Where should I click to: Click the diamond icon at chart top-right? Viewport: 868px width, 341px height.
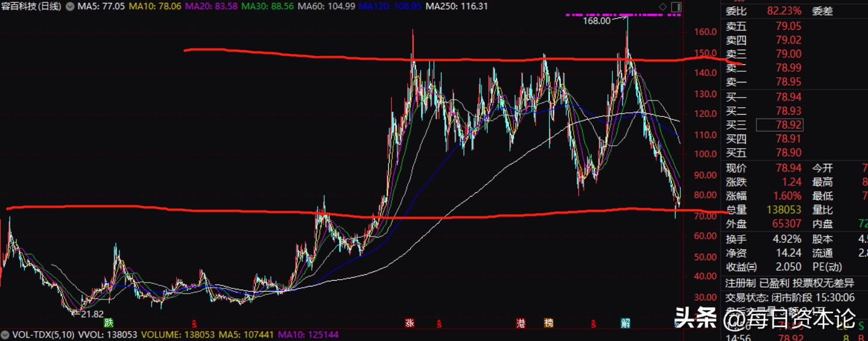pos(663,6)
